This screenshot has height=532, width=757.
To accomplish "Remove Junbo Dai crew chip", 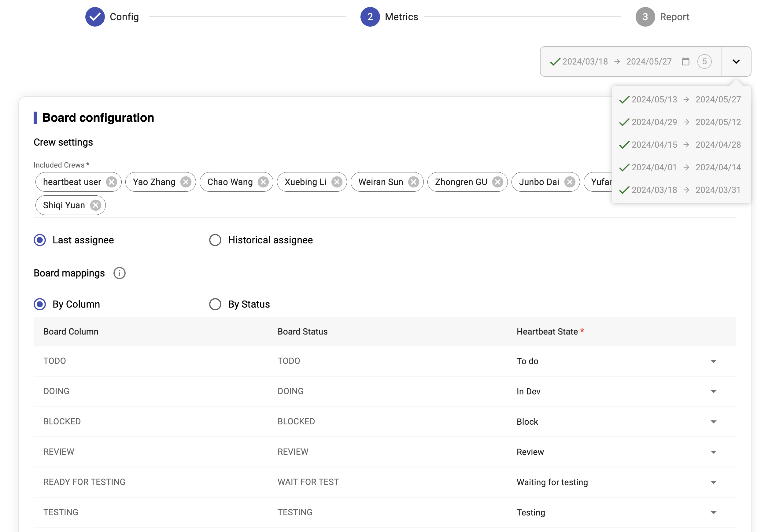I will point(569,182).
